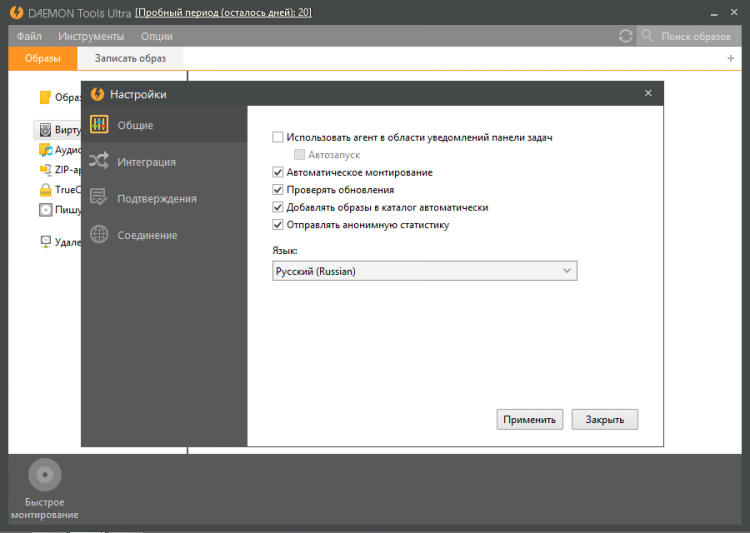
Task: Select the Соединение settings category
Action: click(164, 235)
